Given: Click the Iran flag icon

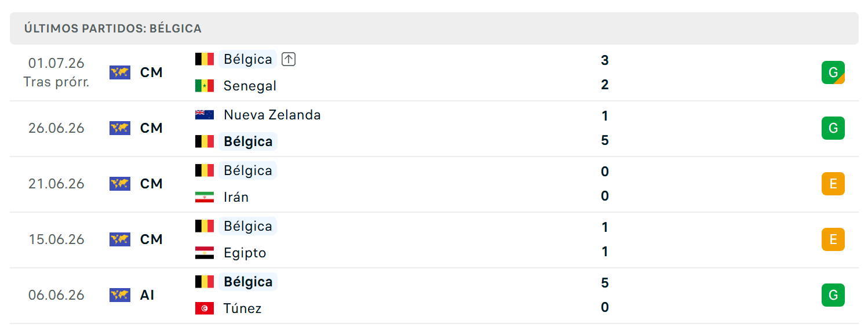Looking at the screenshot, I should 205,197.
